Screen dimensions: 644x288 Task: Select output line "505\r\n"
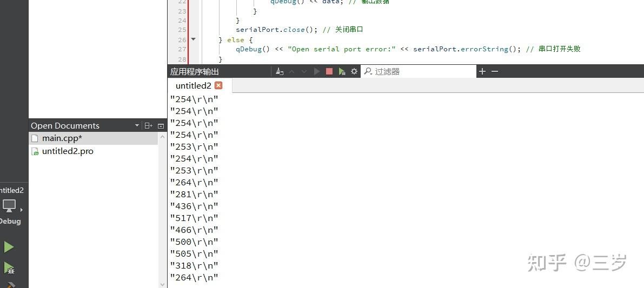coord(194,253)
